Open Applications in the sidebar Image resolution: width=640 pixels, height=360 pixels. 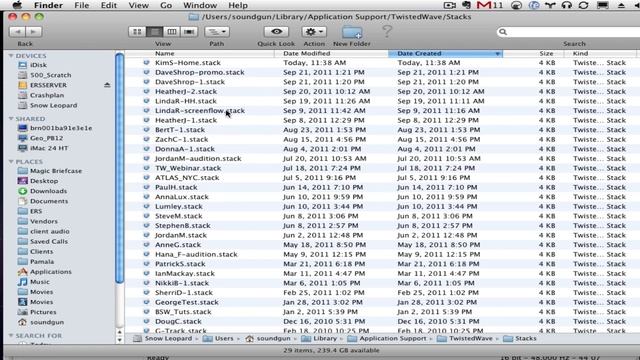point(51,271)
